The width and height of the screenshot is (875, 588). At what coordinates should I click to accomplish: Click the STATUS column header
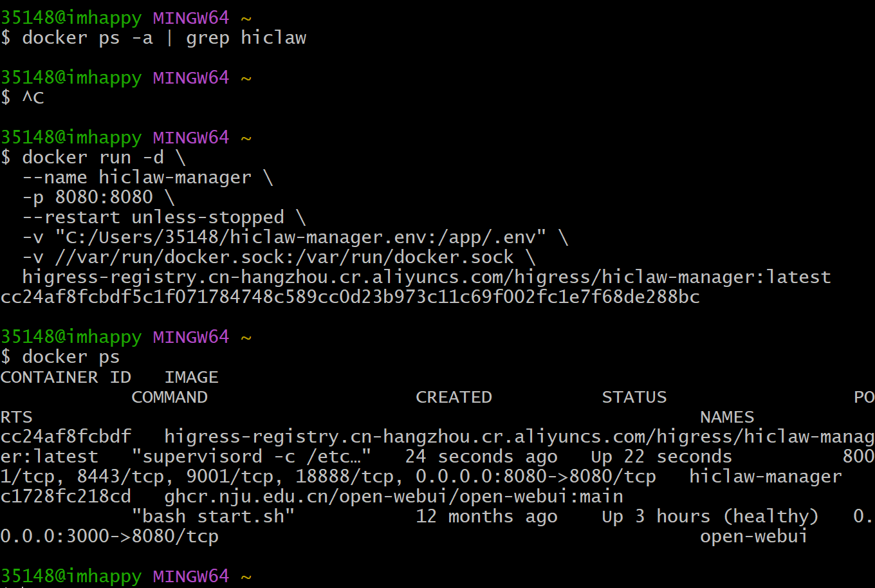(634, 397)
